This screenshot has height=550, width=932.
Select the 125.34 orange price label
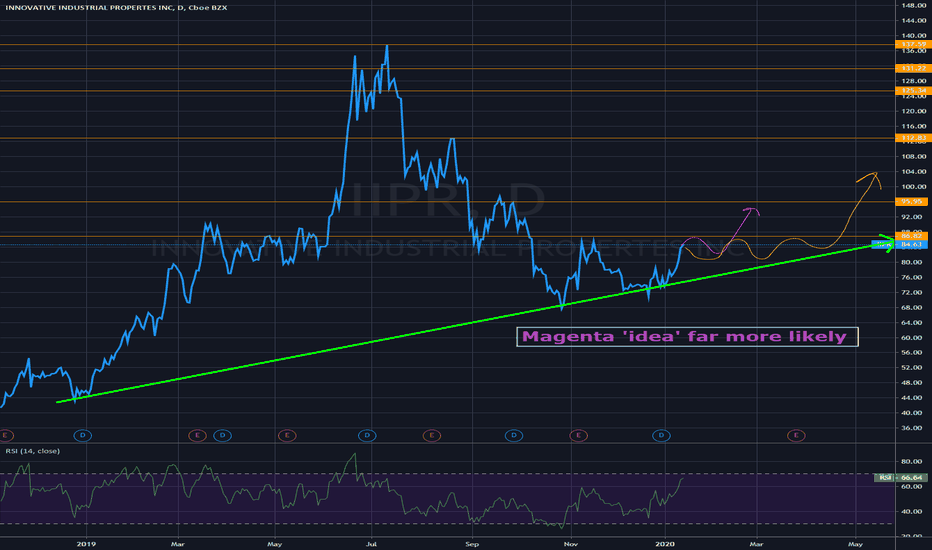tap(912, 90)
